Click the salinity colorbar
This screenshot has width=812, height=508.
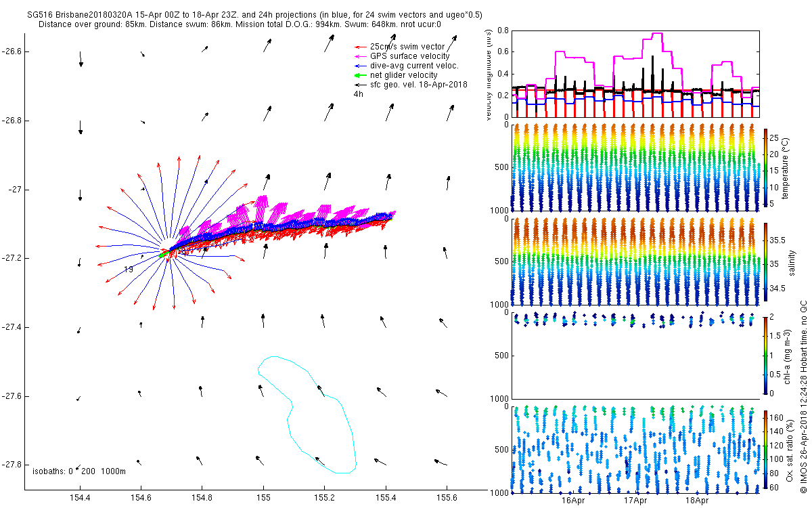(x=766, y=261)
